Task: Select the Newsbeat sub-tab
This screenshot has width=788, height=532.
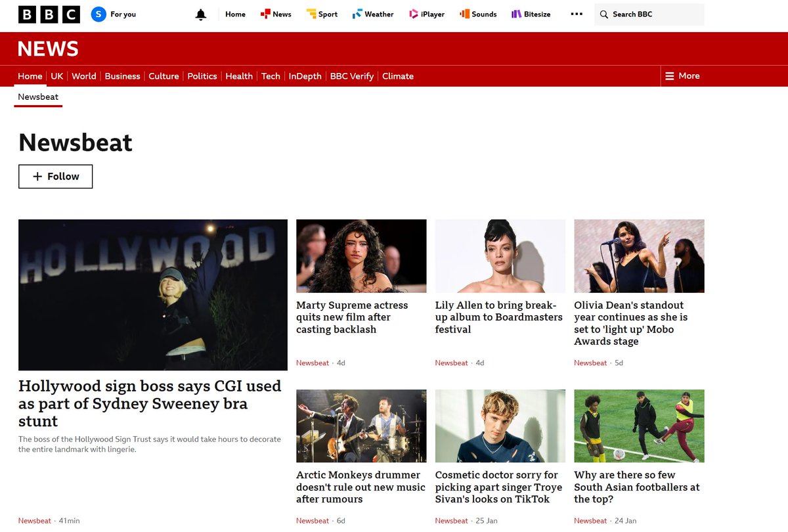Action: pyautogui.click(x=38, y=97)
